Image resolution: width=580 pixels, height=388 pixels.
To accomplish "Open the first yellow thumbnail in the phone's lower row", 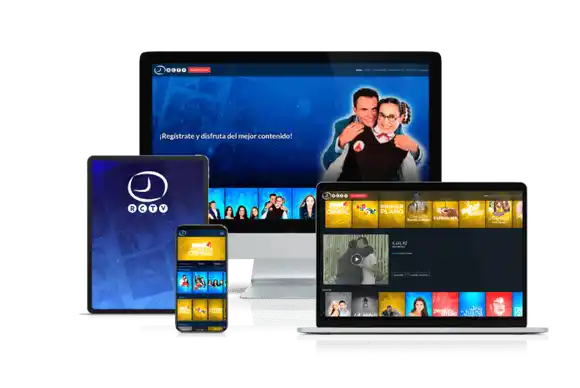I will [185, 310].
